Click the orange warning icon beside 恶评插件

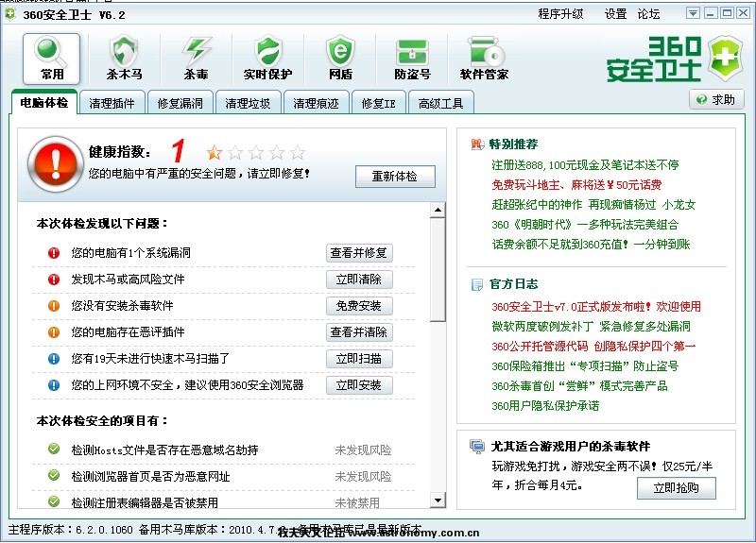click(54, 332)
